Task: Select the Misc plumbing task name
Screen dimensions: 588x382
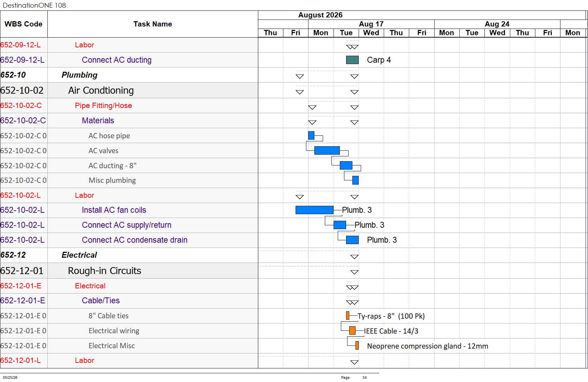Action: pyautogui.click(x=112, y=180)
